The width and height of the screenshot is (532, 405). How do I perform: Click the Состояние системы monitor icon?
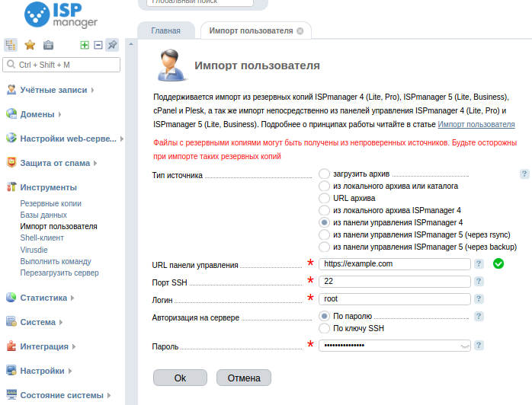coord(11,395)
